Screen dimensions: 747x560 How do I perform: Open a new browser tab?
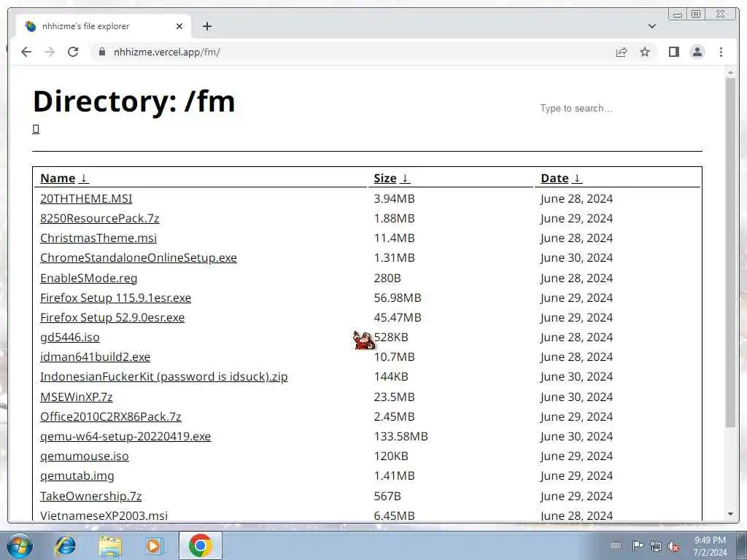206,26
